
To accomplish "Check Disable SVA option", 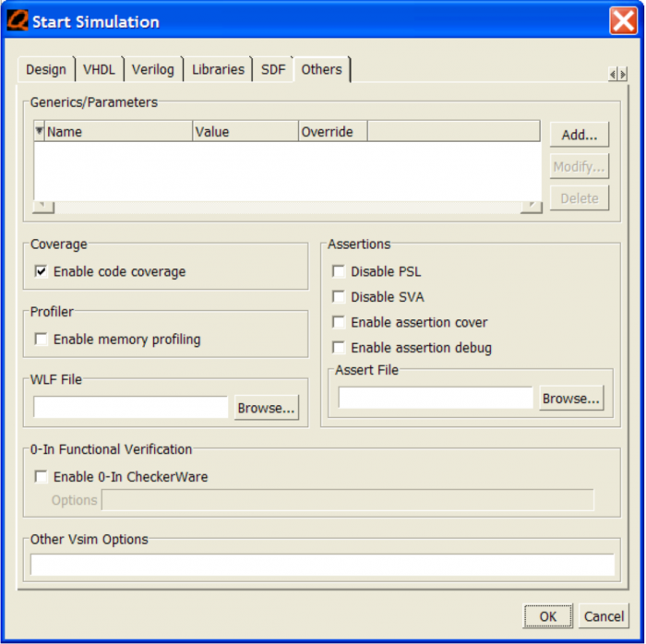I will tap(339, 296).
